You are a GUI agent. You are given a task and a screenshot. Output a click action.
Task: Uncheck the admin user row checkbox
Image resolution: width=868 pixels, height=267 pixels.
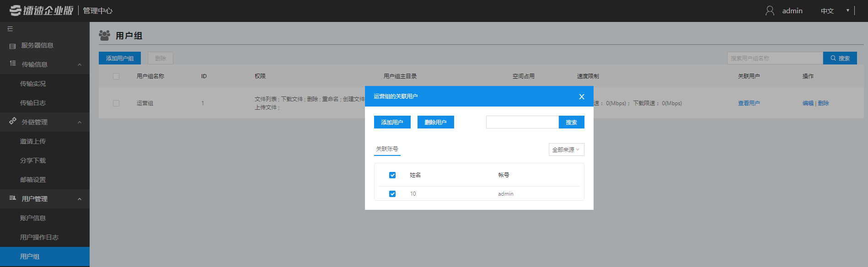point(392,194)
